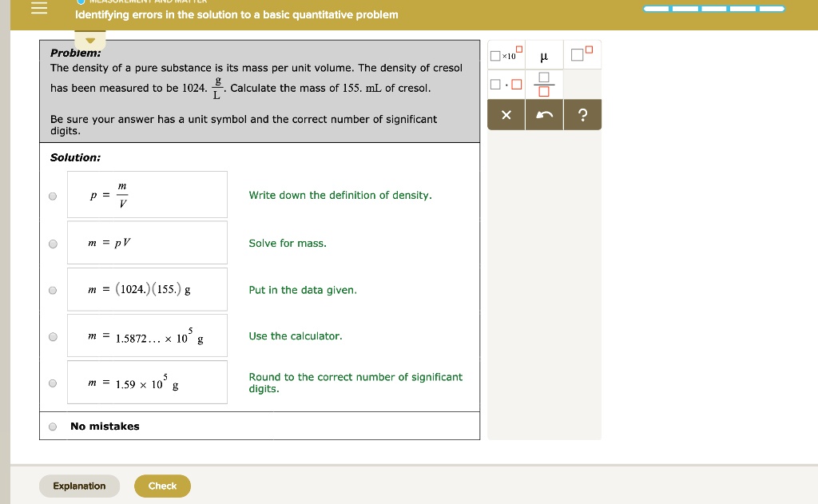Click the Explanation button
This screenshot has width=818, height=504.
tap(79, 486)
